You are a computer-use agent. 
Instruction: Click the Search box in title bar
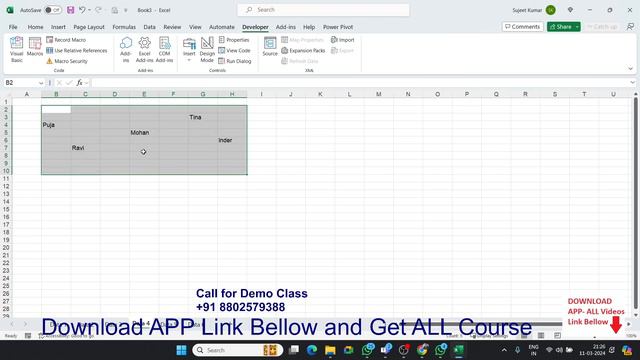323,10
